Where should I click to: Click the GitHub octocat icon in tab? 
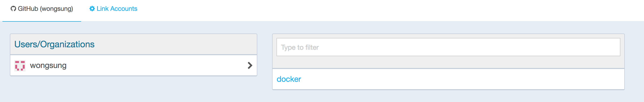[13, 9]
